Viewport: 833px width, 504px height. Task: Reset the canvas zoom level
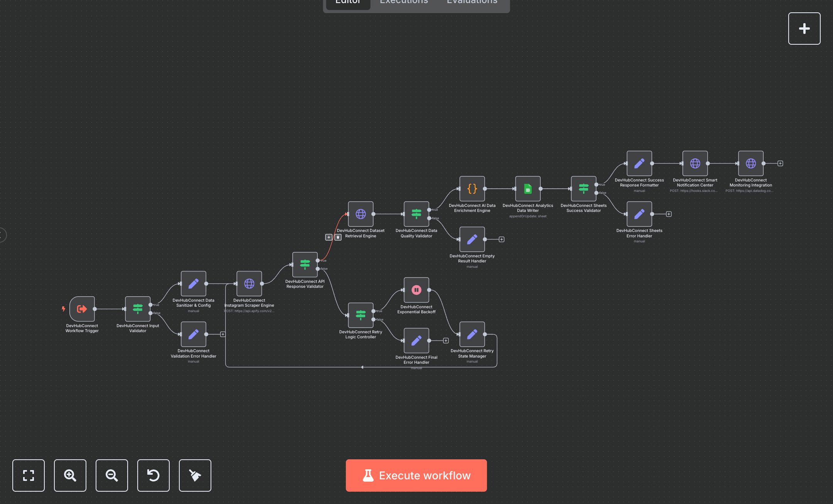(153, 475)
